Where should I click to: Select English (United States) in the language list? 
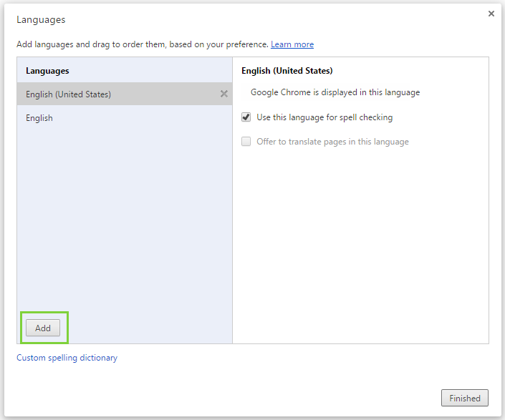pos(69,94)
